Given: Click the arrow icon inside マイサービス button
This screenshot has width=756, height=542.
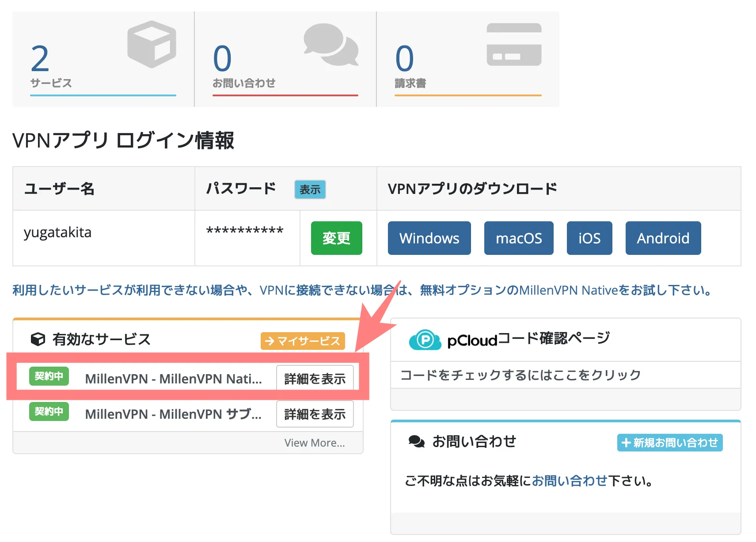Looking at the screenshot, I should coord(269,341).
